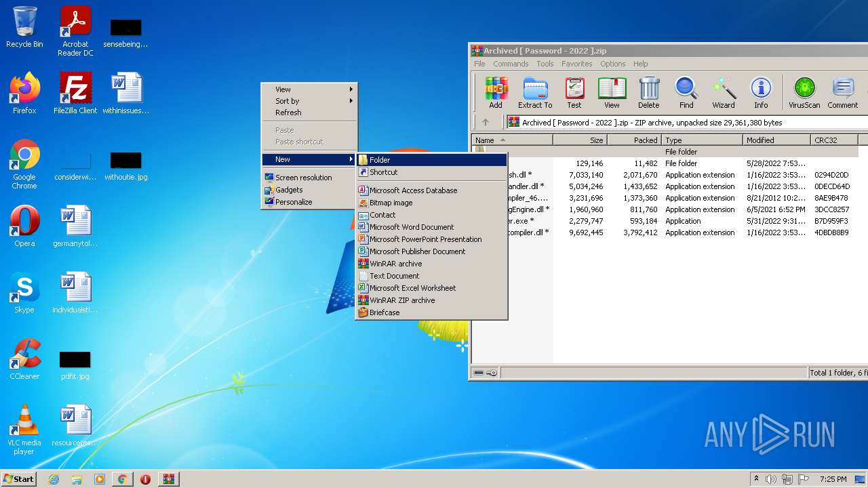This screenshot has height=488, width=868.
Task: Click Opera icon in the taskbar
Action: [145, 479]
